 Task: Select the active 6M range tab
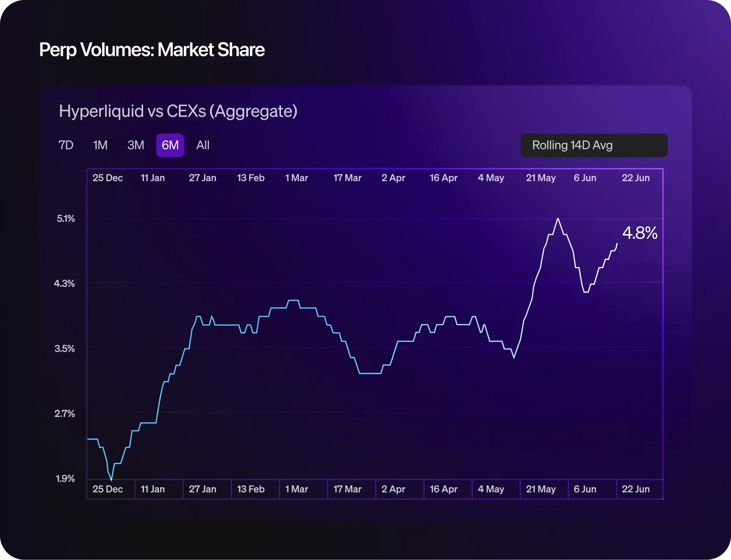[170, 145]
